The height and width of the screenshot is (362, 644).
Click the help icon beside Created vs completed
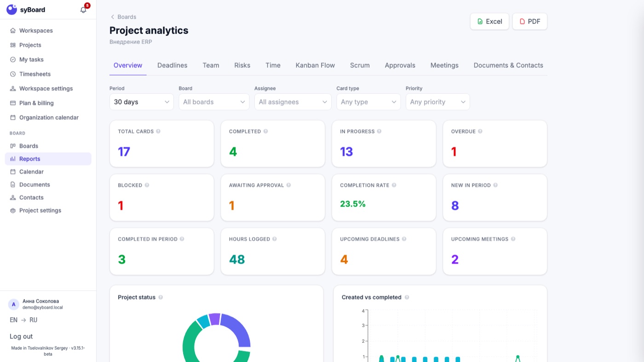pyautogui.click(x=407, y=298)
